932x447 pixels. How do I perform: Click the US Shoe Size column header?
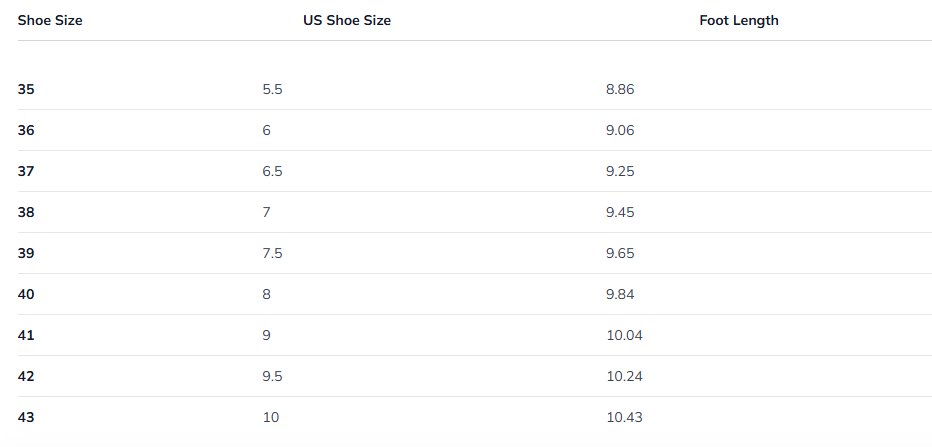(x=347, y=20)
